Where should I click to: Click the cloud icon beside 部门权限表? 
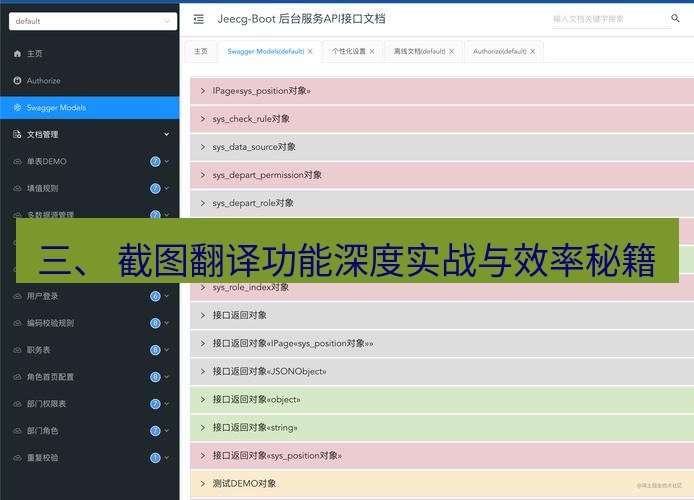(17, 404)
